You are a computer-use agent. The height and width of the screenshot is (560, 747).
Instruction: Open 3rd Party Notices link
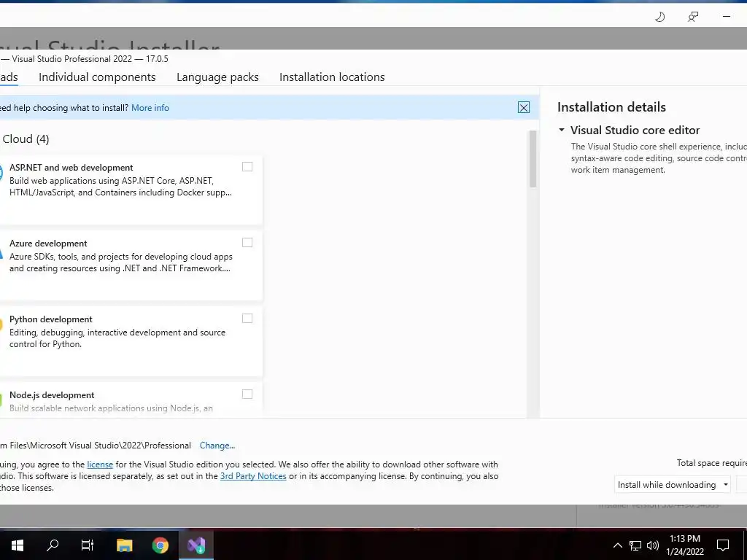[x=253, y=476]
